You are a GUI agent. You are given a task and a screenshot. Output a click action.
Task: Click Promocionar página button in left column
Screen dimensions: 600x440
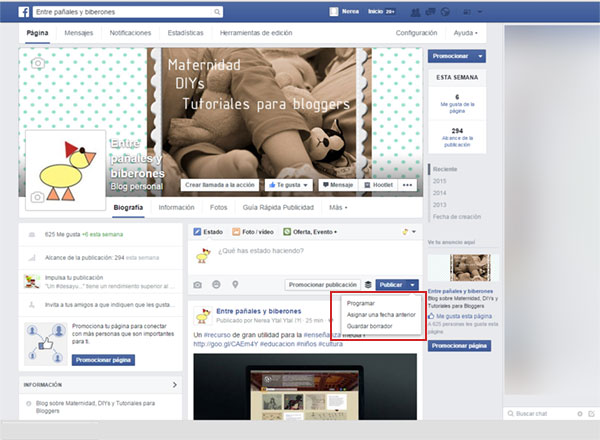(x=103, y=360)
